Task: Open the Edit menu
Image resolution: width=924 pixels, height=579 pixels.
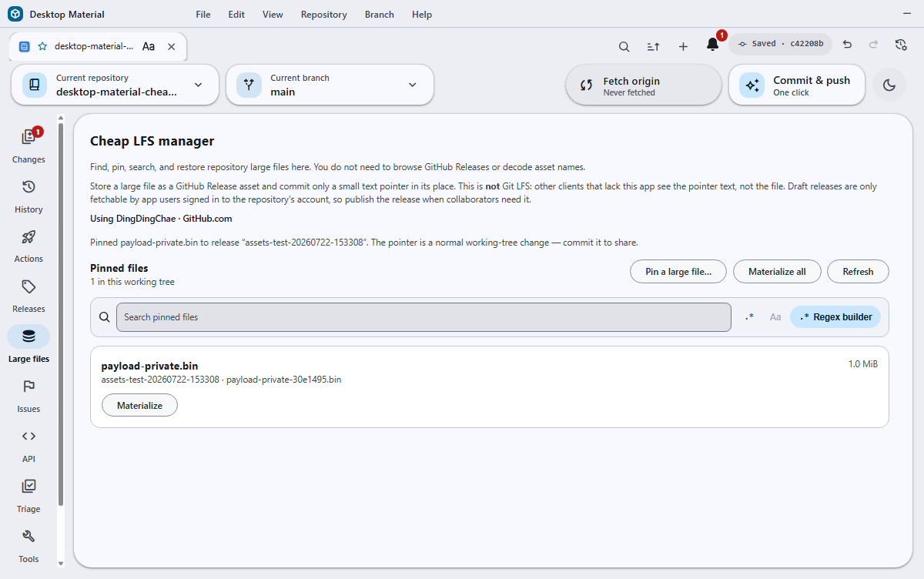Action: [236, 15]
